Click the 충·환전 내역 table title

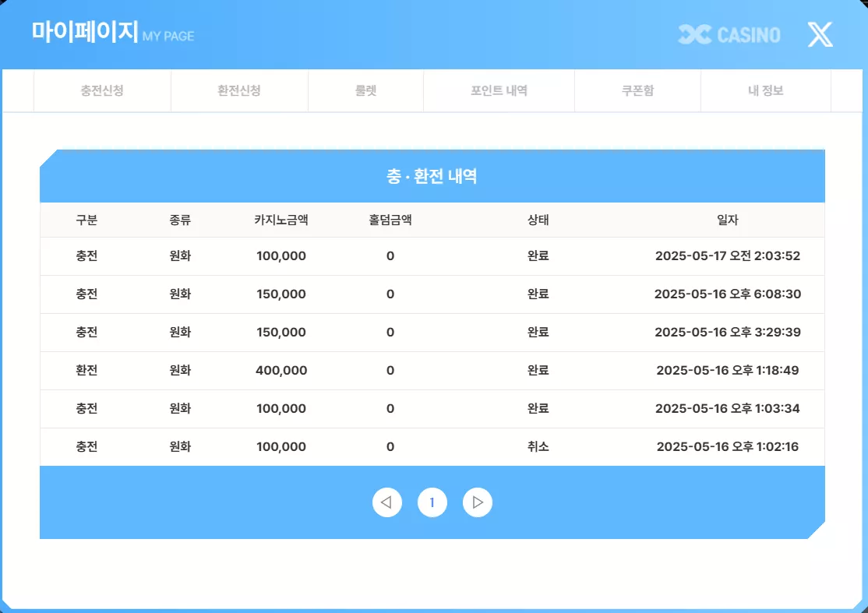coord(432,177)
